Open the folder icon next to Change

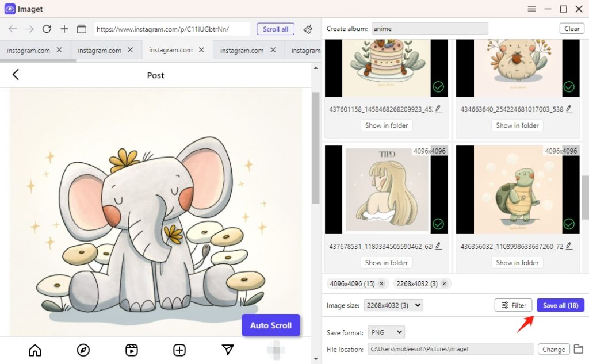(x=579, y=349)
